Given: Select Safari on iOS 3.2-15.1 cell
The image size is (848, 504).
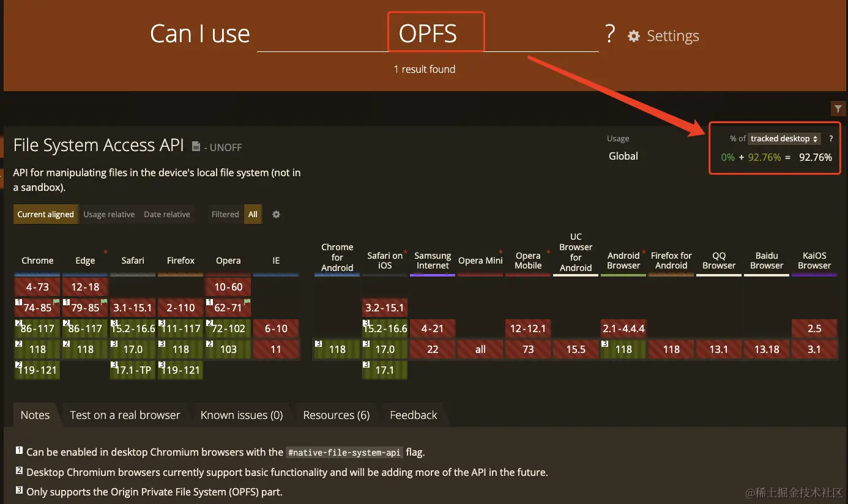Looking at the screenshot, I should coord(385,308).
